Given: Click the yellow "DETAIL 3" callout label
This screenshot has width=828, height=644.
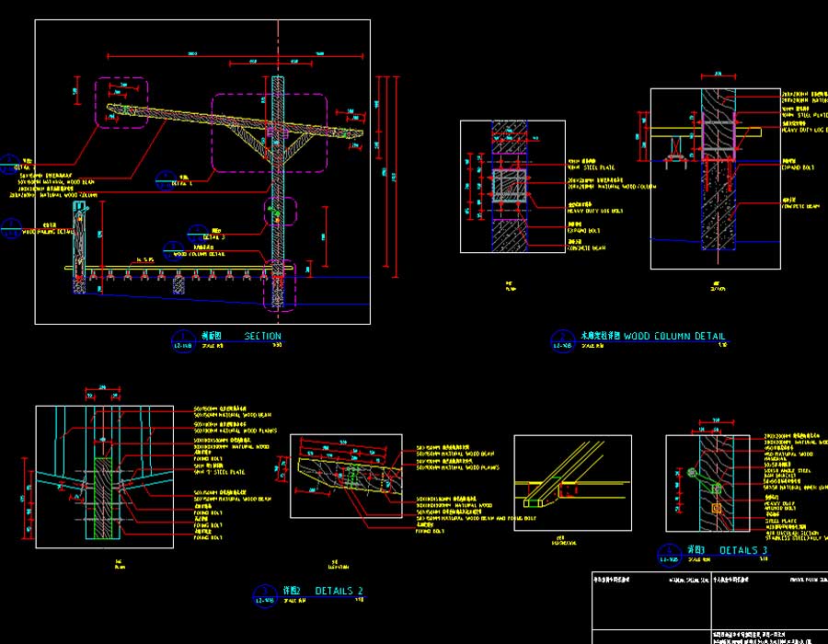Looking at the screenshot, I should (213, 237).
